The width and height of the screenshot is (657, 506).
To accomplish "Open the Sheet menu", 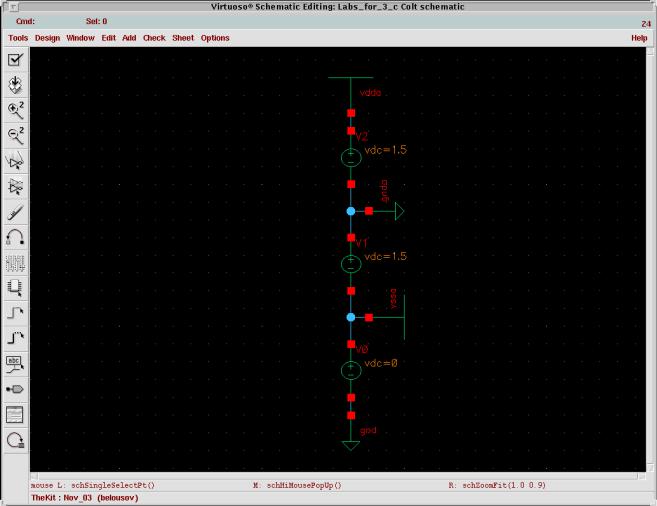I will point(183,38).
